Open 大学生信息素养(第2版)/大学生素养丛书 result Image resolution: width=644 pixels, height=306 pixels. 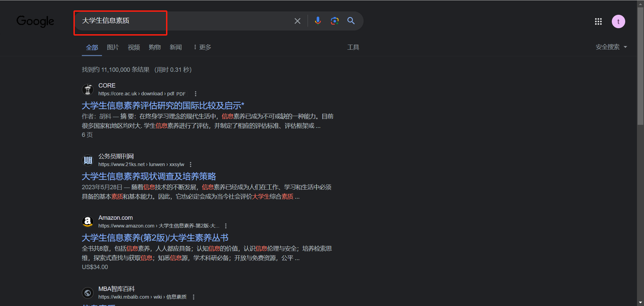tap(155, 238)
